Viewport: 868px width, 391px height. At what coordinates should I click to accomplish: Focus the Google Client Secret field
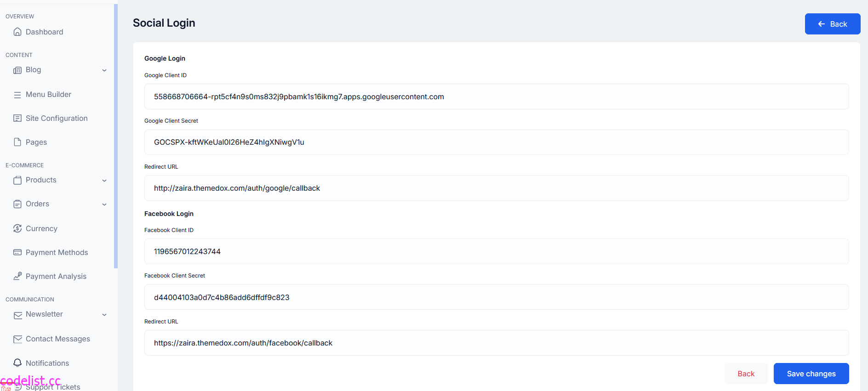click(x=497, y=142)
